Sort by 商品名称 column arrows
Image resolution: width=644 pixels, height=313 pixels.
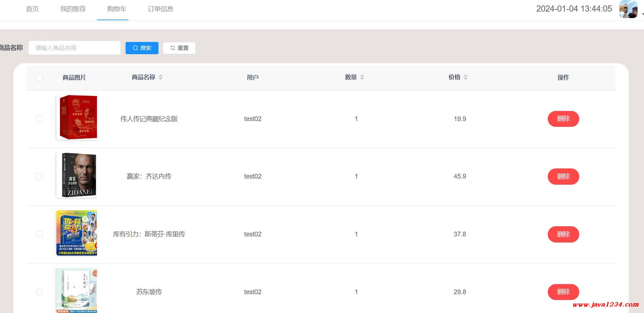pyautogui.click(x=161, y=77)
